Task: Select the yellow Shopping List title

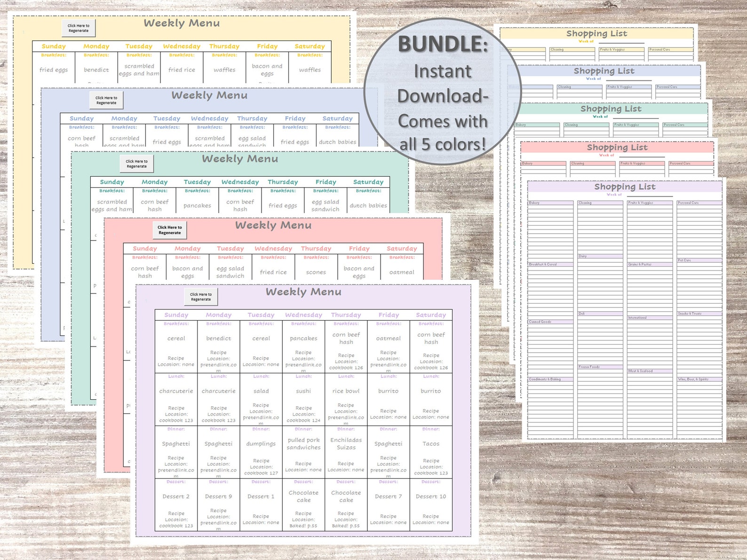Action: [596, 33]
